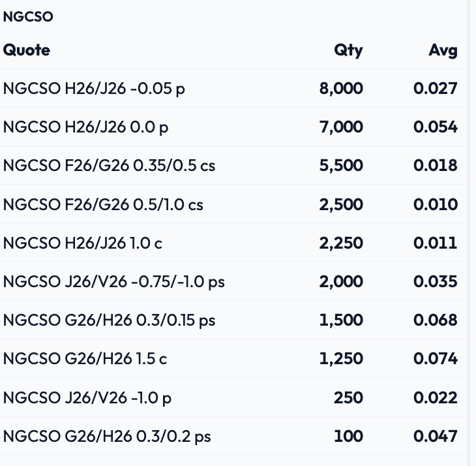476x466 pixels.
Task: Sort by the Quote column header
Action: [x=27, y=50]
